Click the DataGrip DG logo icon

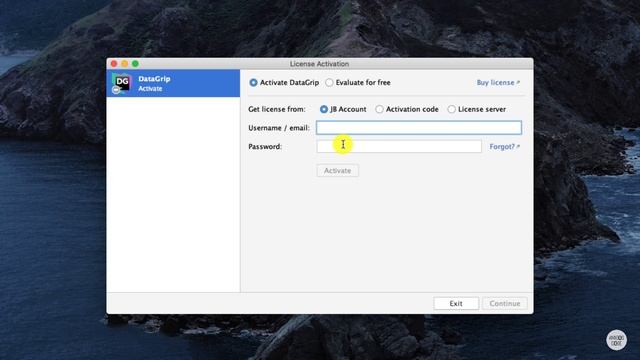tap(121, 83)
